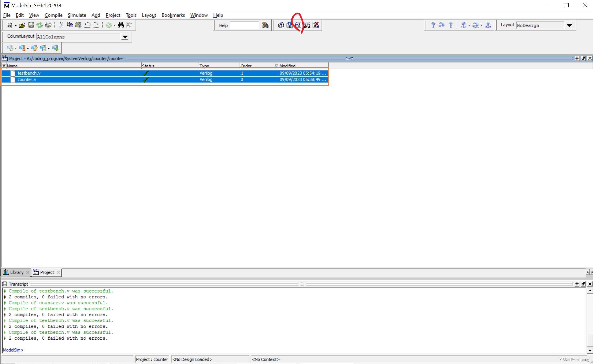Click the Print toolbar icon
The width and height of the screenshot is (593, 364).
(48, 25)
